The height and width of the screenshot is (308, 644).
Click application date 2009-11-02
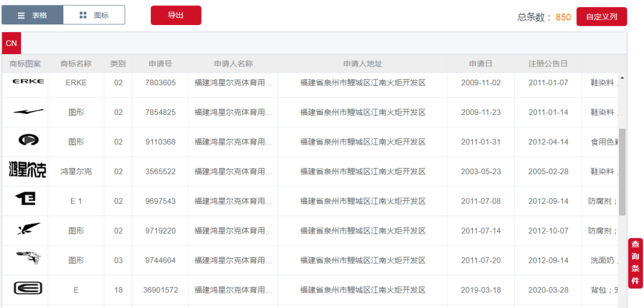[481, 82]
